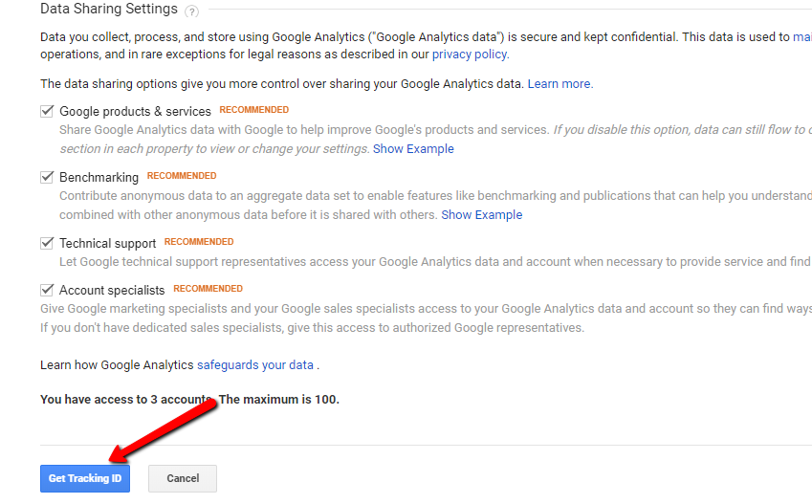Screen dimensions: 812x504
Task: Click the Benchmarking label text
Action: pos(99,178)
